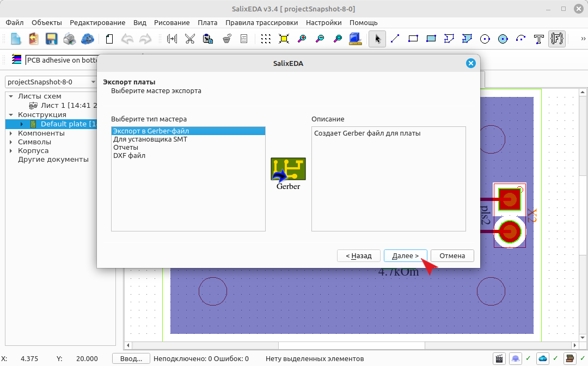Open the Настройки menu
Image resolution: width=588 pixels, height=366 pixels.
[323, 22]
